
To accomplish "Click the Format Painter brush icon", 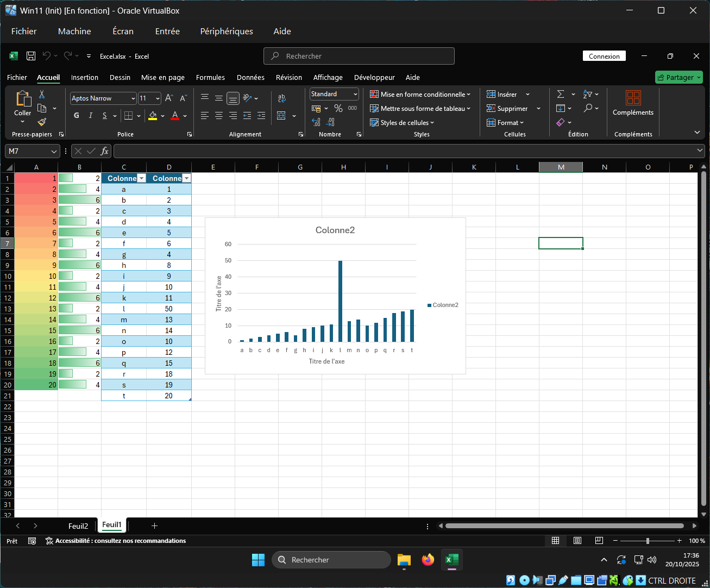I will pyautogui.click(x=42, y=122).
